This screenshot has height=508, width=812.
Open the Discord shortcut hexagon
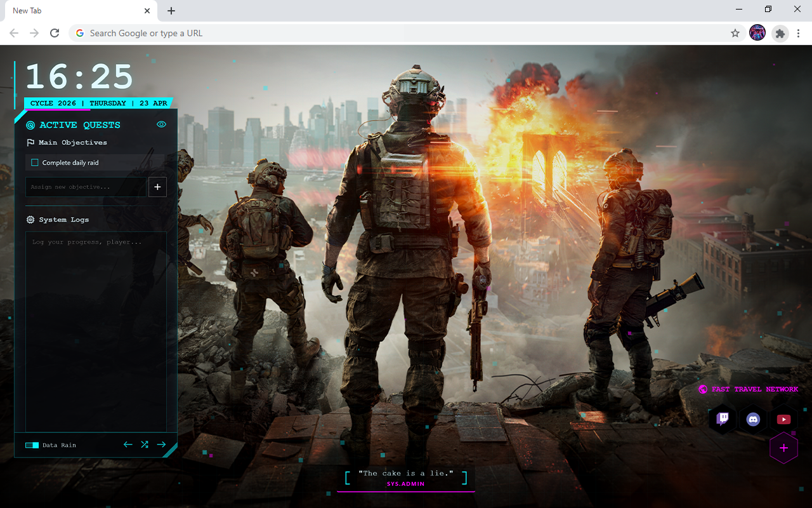tap(753, 419)
